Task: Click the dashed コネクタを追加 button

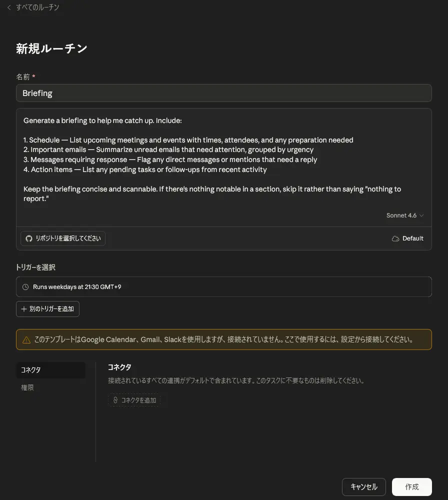Action: [134, 400]
